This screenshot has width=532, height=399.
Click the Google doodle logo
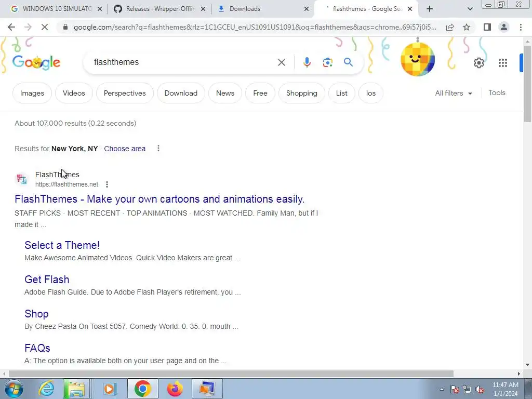pyautogui.click(x=36, y=62)
